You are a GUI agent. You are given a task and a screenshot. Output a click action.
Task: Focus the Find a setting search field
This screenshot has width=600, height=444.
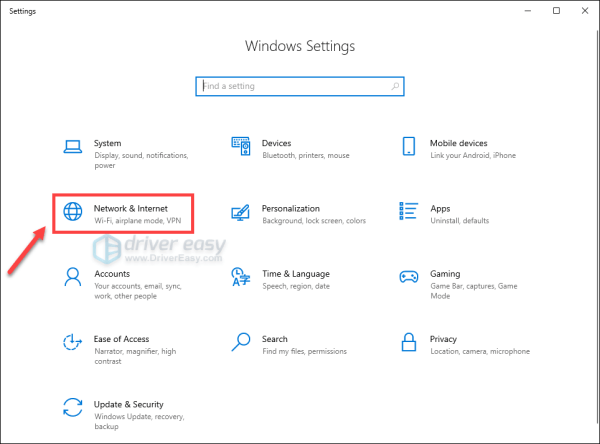290,87
